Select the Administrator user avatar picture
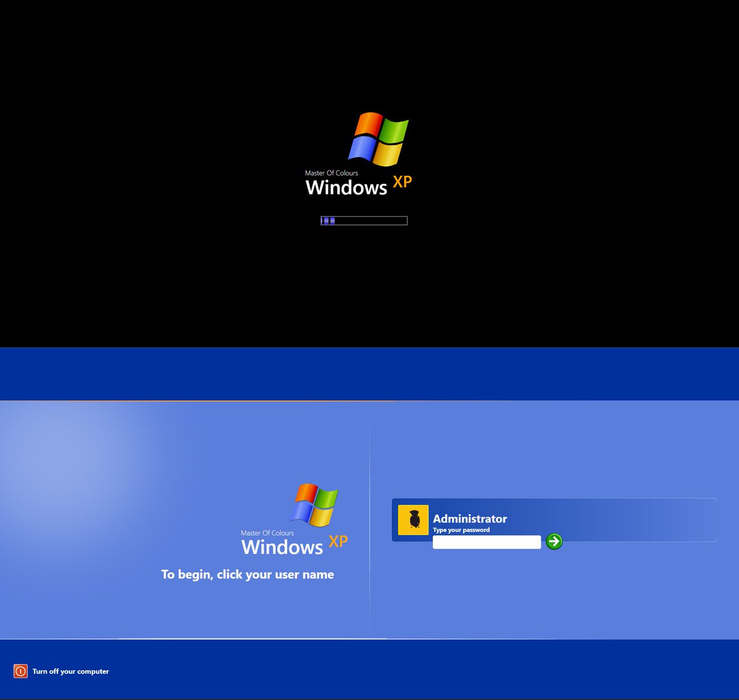Screen dimensions: 739x700 pos(413,520)
